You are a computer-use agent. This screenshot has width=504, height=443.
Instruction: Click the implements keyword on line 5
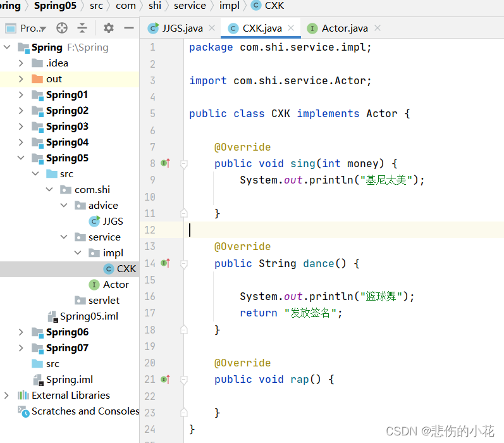point(328,113)
